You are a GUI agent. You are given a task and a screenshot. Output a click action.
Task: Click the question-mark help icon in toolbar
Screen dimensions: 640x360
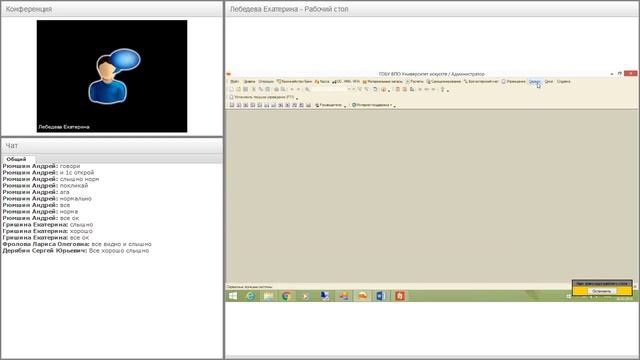pos(442,89)
